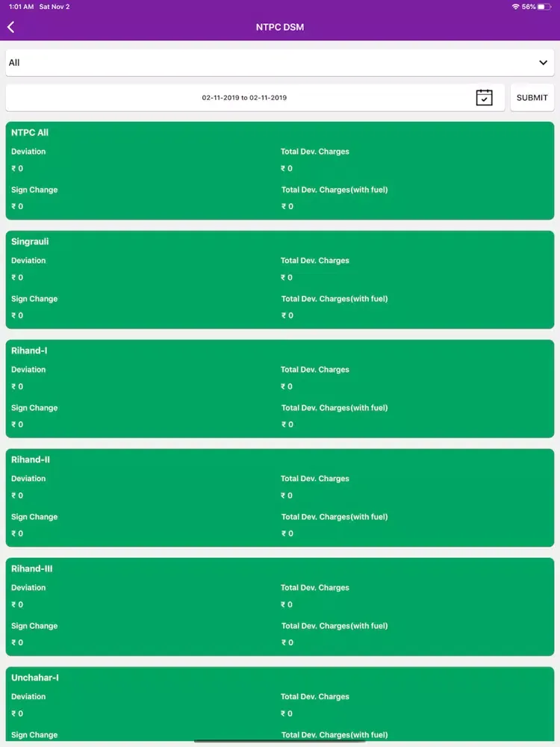Select Total Dev. Charges in Rihand-III card

(315, 588)
